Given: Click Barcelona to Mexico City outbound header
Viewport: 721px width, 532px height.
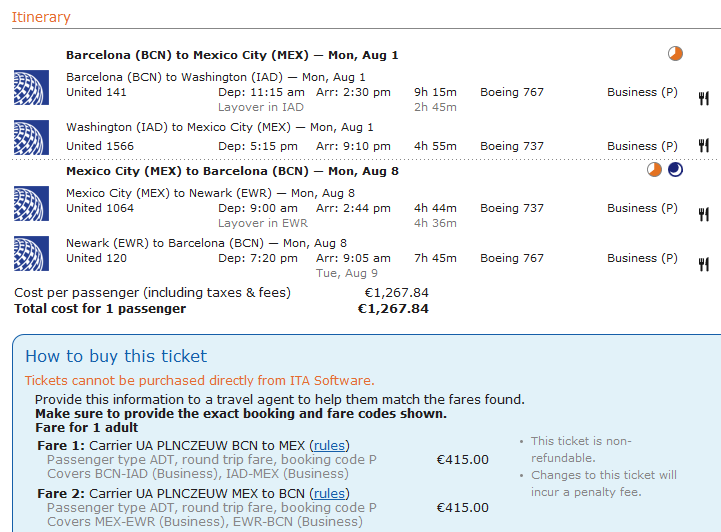Looking at the screenshot, I should click(x=232, y=55).
